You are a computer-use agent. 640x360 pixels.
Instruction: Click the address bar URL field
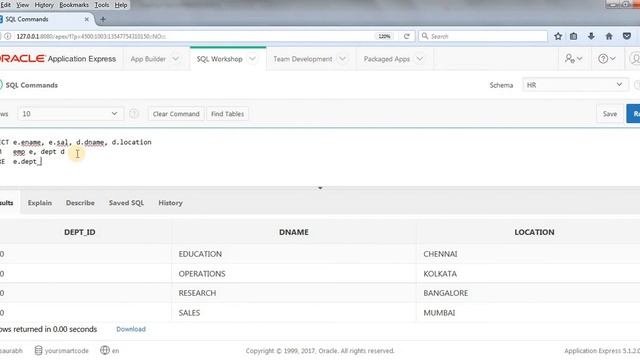click(x=192, y=36)
